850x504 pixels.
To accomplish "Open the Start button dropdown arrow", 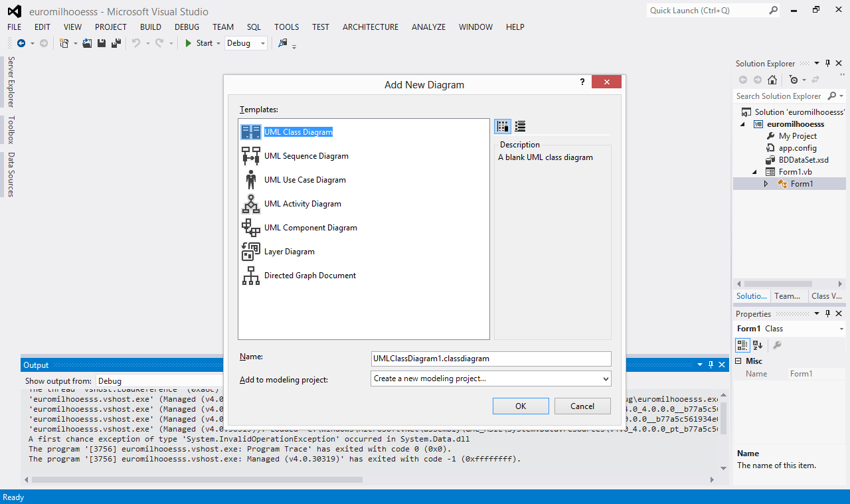I will coord(218,43).
